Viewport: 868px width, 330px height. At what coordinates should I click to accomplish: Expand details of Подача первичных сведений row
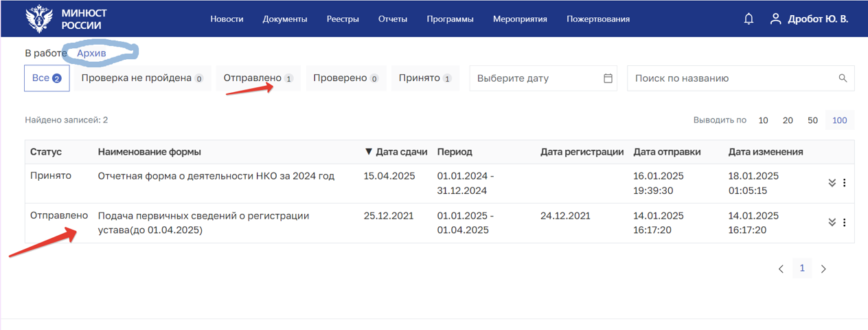click(832, 222)
